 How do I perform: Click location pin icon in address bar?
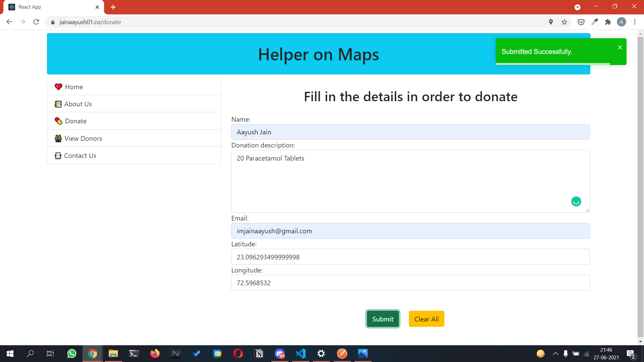pos(551,22)
